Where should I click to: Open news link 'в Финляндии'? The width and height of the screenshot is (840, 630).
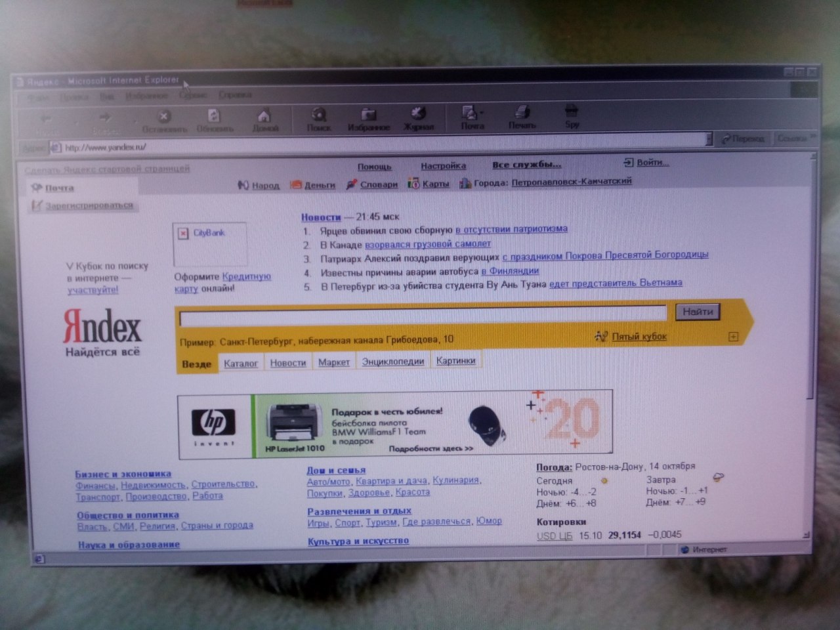click(x=510, y=271)
